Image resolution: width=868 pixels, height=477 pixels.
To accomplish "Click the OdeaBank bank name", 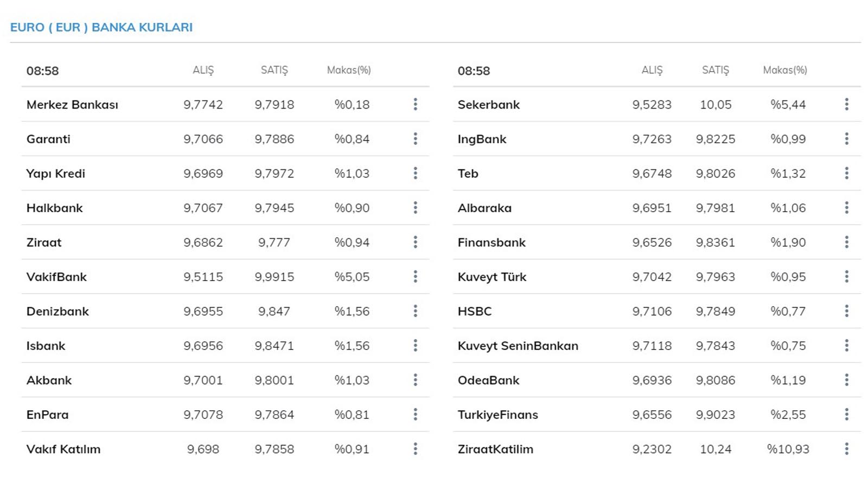I will pyautogui.click(x=489, y=380).
